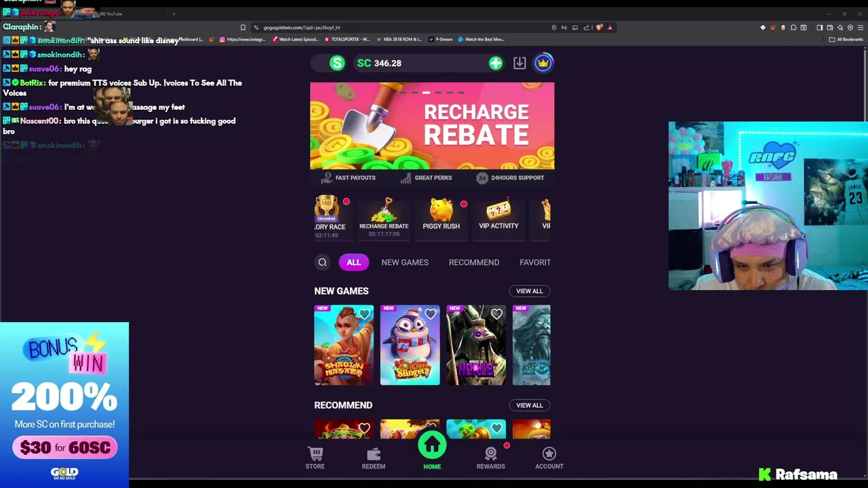The width and height of the screenshot is (868, 488).
Task: Open the download app icon
Action: coord(519,63)
